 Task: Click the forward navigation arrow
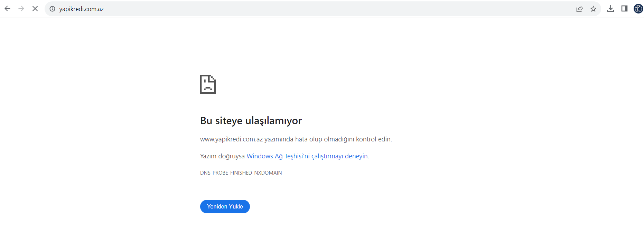point(21,9)
